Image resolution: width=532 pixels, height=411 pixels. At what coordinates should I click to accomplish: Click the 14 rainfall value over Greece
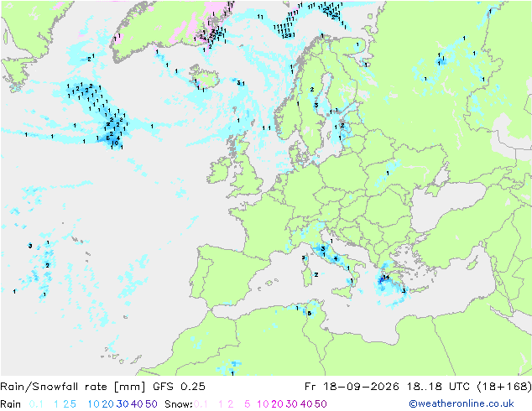386,278
